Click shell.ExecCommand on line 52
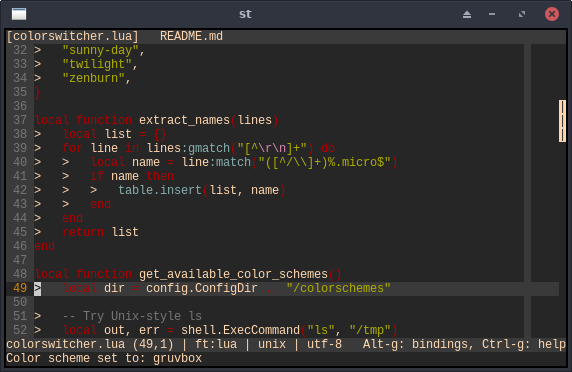Screen dimensions: 572x372 point(240,330)
